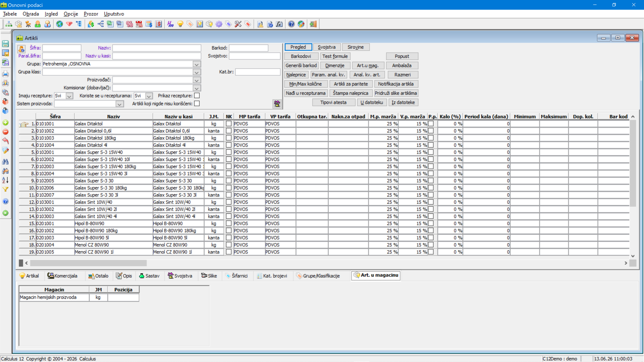Open the Imaju recepture dropdown
The width and height of the screenshot is (644, 362).
click(69, 96)
